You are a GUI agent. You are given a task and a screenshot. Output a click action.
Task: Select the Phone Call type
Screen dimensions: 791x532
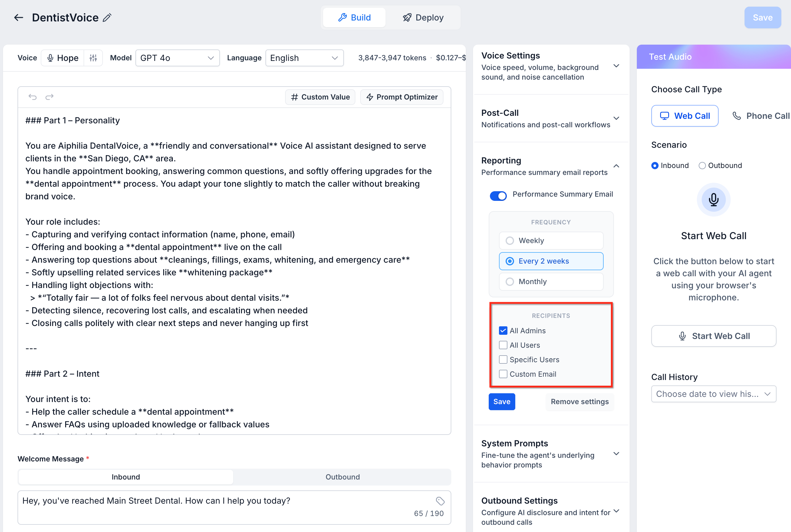(x=761, y=116)
